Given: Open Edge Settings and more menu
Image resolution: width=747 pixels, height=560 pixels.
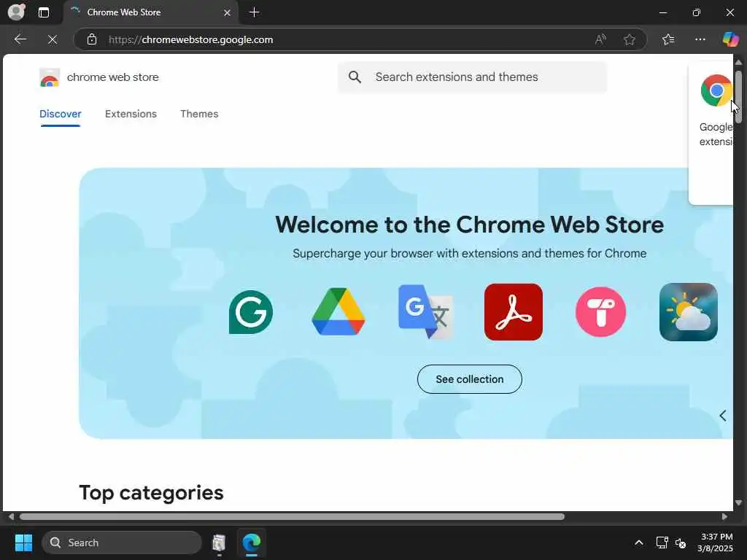Looking at the screenshot, I should pyautogui.click(x=700, y=39).
